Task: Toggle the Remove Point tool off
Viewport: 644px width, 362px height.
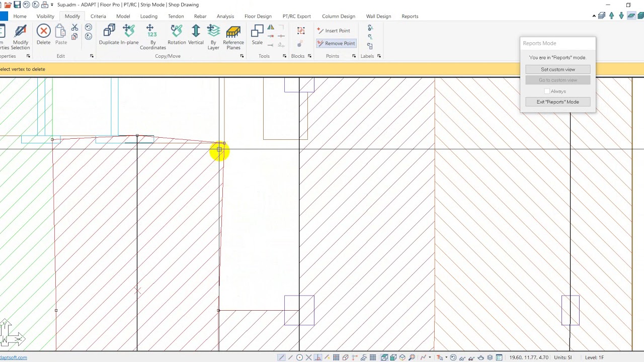Action: point(336,43)
